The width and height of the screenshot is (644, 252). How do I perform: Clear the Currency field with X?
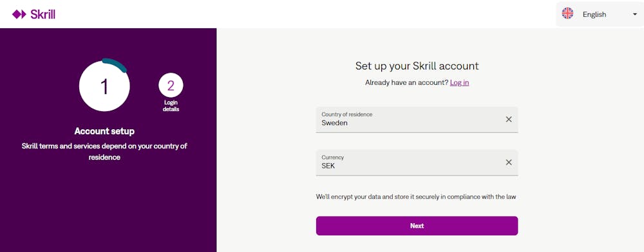click(509, 162)
